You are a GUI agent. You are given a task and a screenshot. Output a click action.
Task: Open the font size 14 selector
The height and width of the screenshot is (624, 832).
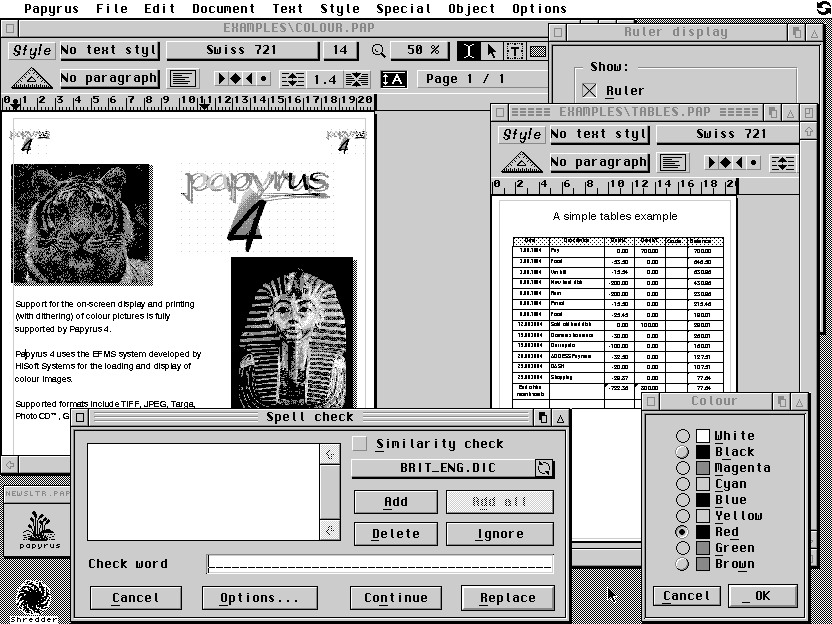click(x=340, y=50)
